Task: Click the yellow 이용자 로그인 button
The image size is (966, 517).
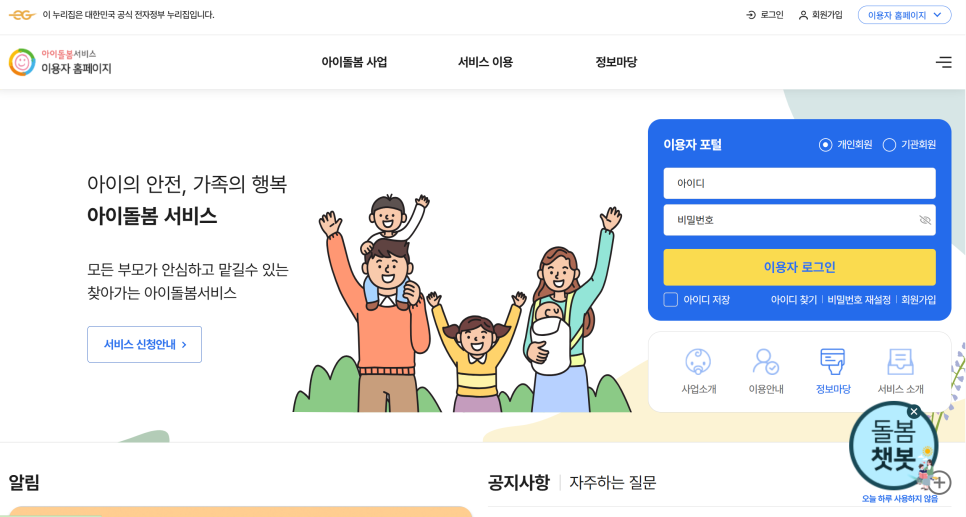Action: (x=799, y=267)
